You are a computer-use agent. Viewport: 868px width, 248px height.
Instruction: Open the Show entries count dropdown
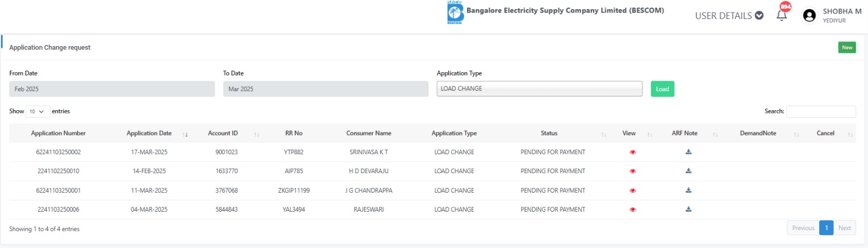pyautogui.click(x=37, y=111)
